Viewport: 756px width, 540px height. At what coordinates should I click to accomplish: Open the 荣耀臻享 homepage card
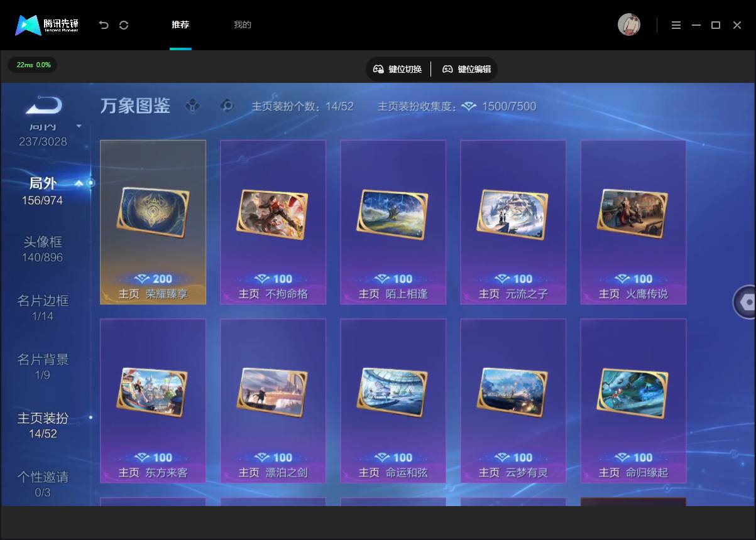[x=153, y=222]
